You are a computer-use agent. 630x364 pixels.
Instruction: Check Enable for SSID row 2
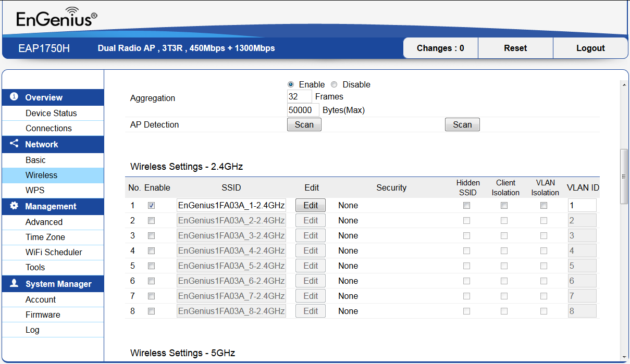point(151,221)
